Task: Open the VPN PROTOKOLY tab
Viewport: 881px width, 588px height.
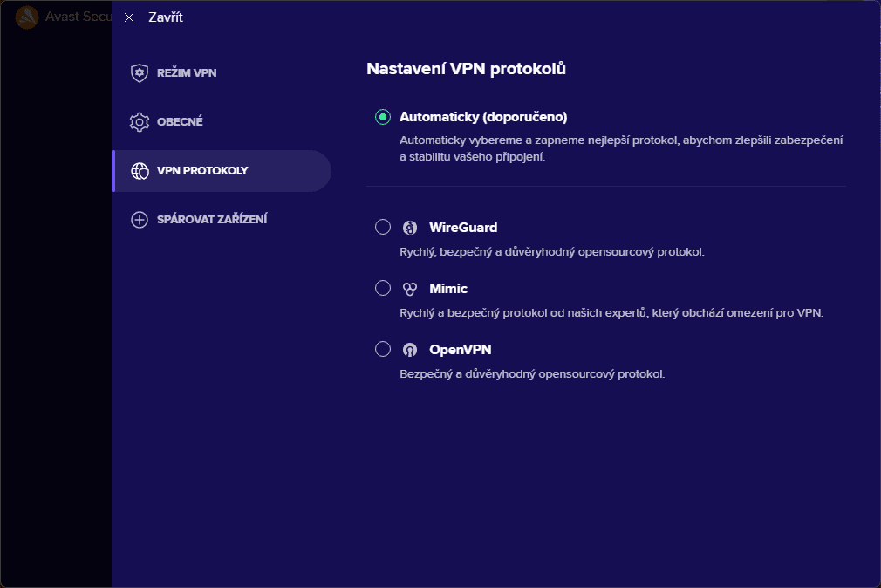Action: click(x=202, y=171)
